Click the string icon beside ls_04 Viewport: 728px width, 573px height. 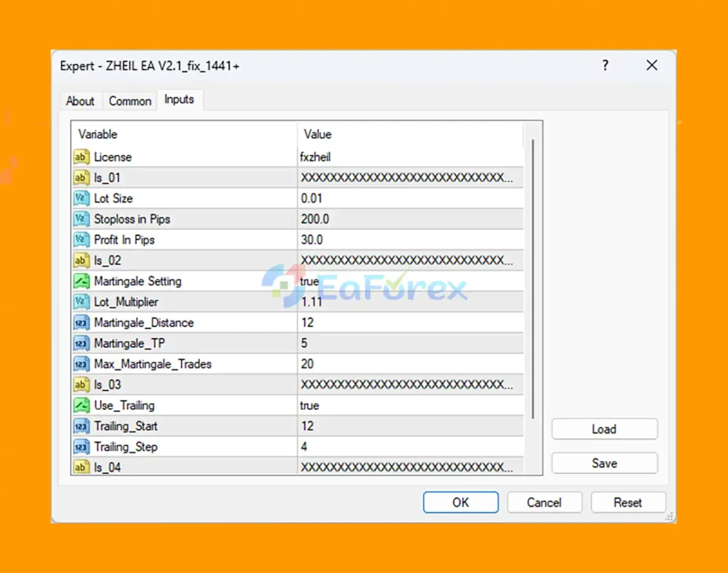pos(81,467)
